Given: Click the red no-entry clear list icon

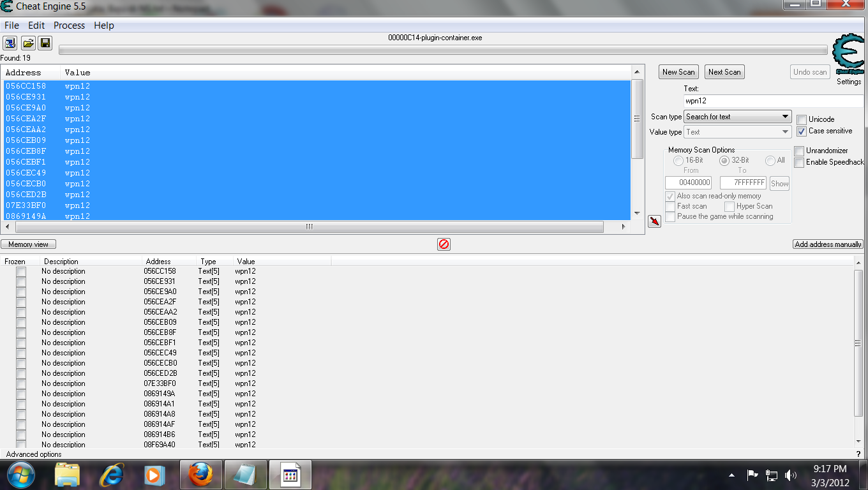Looking at the screenshot, I should point(444,244).
